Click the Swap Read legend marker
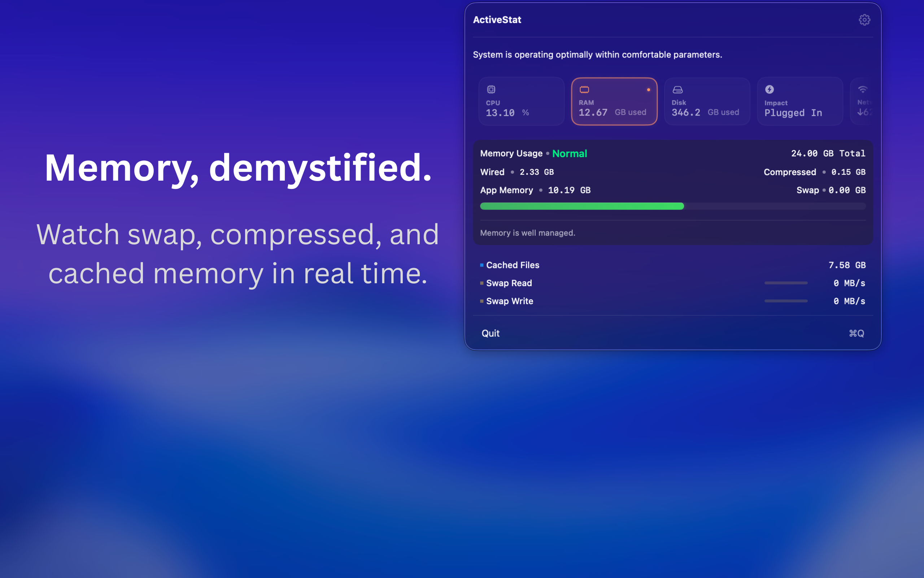 482,283
